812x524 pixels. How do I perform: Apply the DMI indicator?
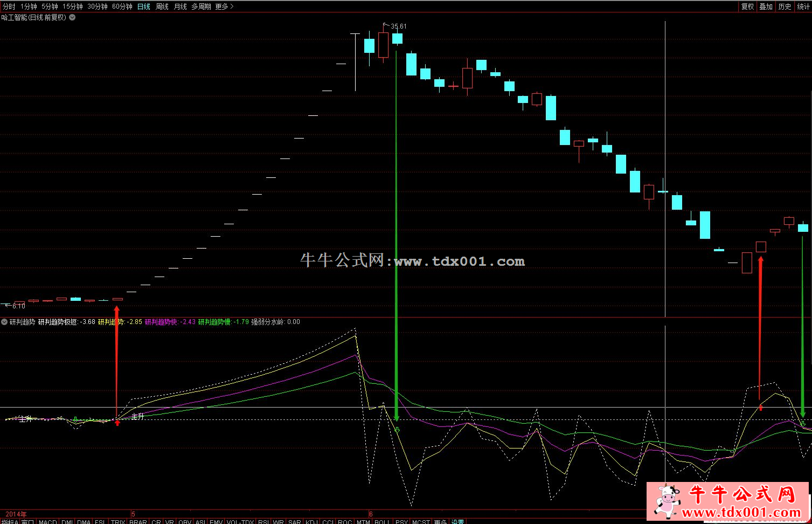[67, 521]
